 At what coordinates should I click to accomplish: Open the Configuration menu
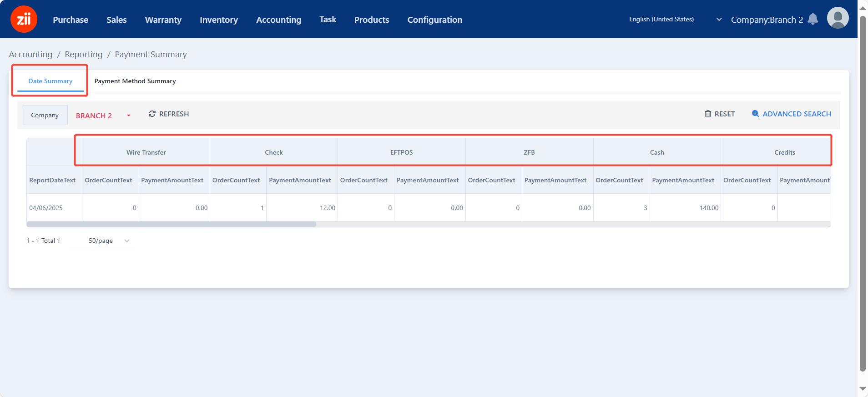[434, 20]
